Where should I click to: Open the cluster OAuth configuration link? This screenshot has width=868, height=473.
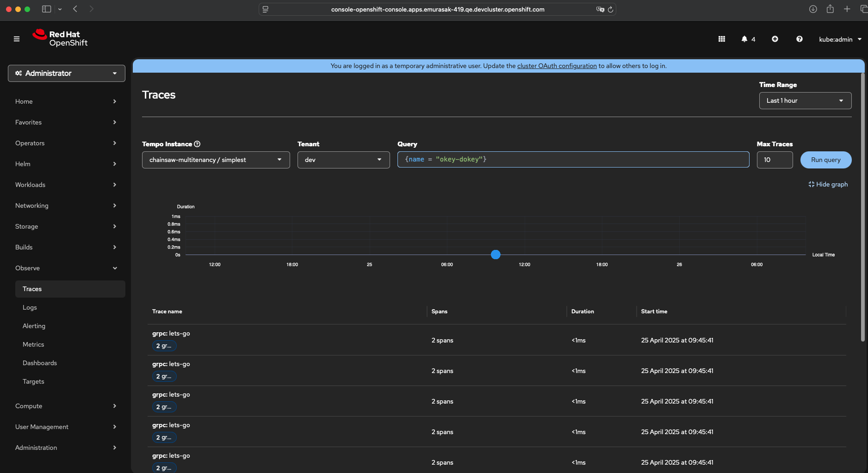click(557, 66)
